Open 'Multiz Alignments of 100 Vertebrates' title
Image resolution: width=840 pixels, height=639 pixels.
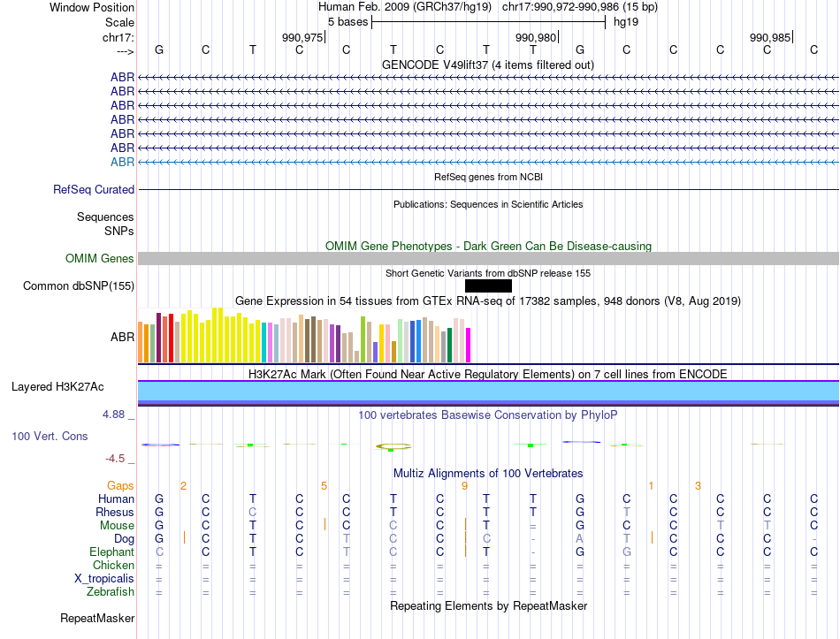coord(488,474)
